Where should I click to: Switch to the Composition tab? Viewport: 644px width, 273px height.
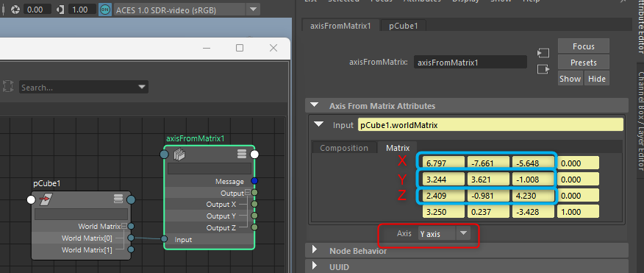(344, 148)
